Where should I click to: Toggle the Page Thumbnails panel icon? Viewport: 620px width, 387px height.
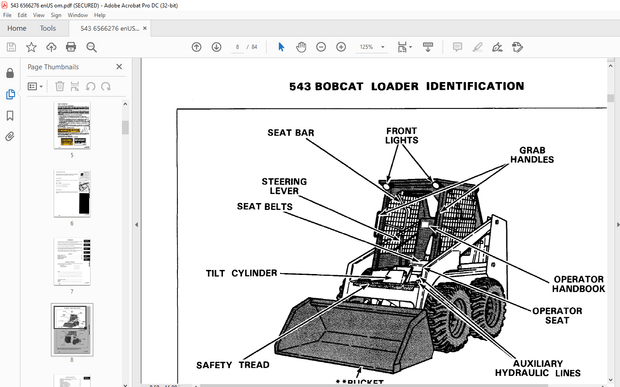(10, 94)
